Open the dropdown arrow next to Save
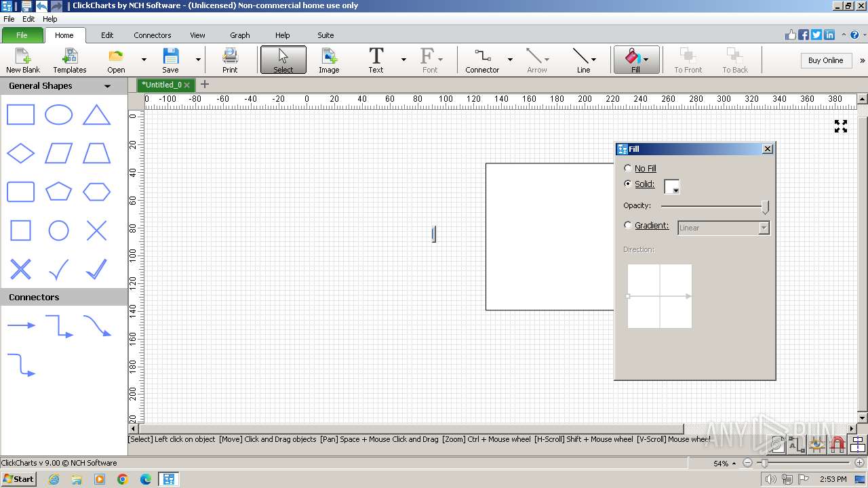This screenshot has width=868, height=488. coord(198,60)
